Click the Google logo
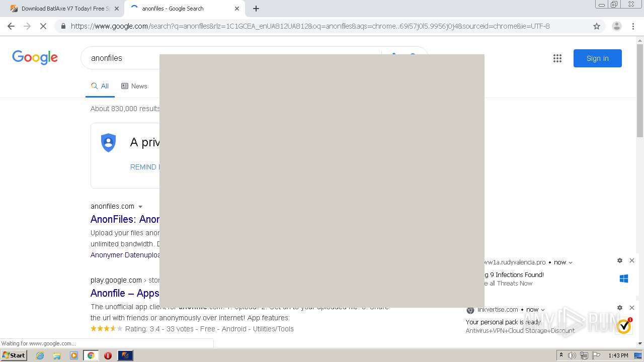 tap(35, 58)
